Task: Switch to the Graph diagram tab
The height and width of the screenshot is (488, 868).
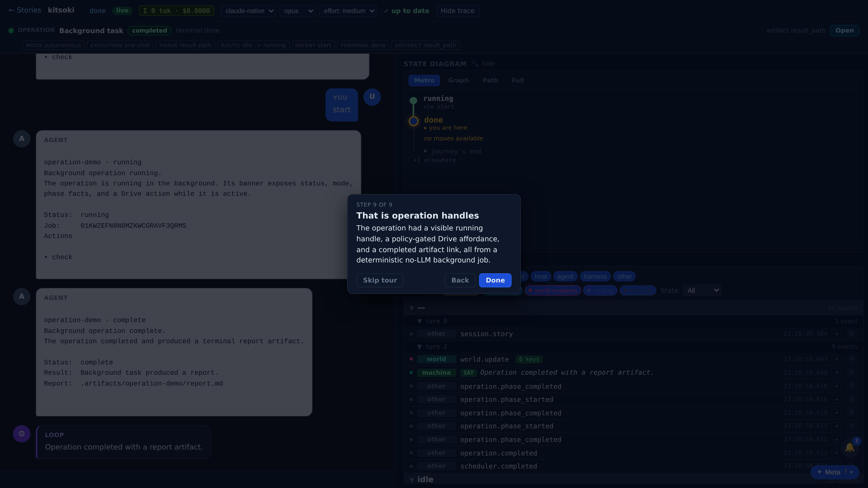Action: point(458,81)
